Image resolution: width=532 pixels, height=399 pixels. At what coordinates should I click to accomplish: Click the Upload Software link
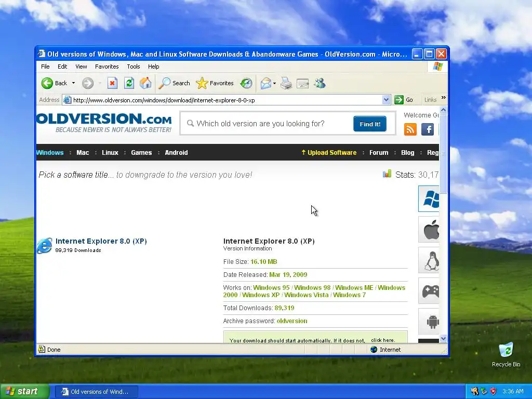tap(329, 153)
